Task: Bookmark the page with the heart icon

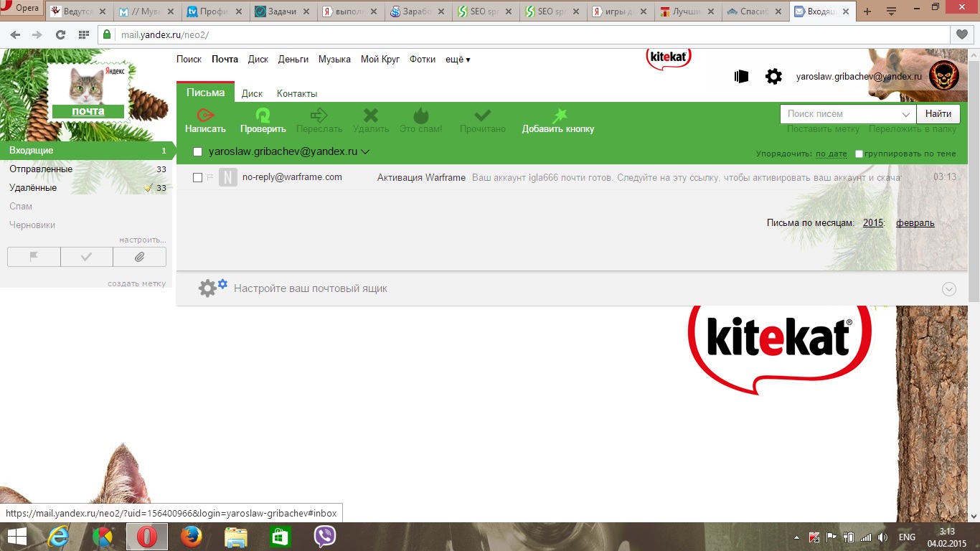Action: 962,34
